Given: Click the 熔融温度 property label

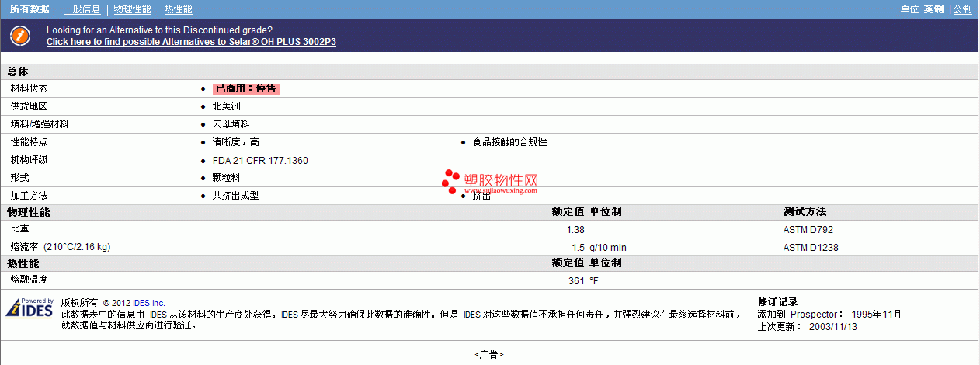Looking at the screenshot, I should [29, 280].
